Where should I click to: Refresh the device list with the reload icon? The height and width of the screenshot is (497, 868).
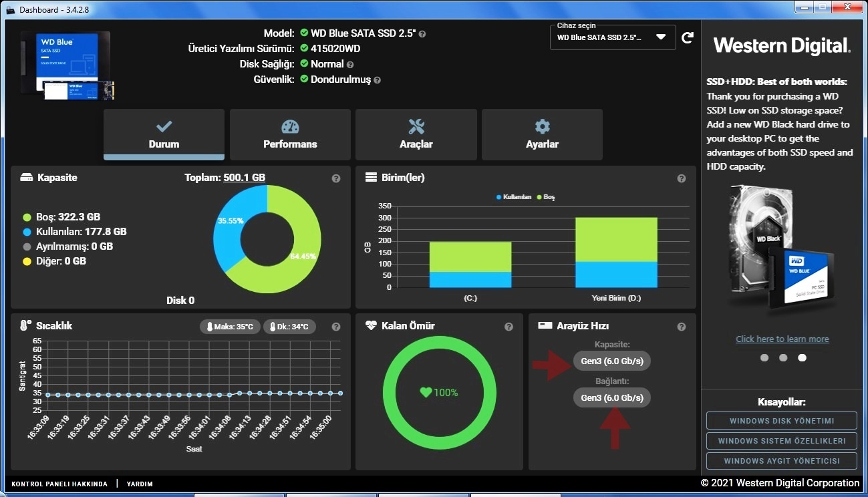click(x=687, y=38)
